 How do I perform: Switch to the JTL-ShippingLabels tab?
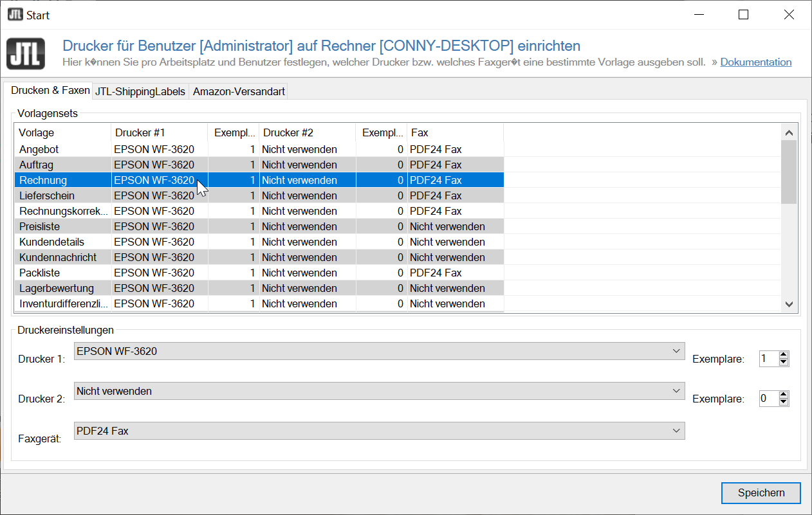tap(140, 92)
